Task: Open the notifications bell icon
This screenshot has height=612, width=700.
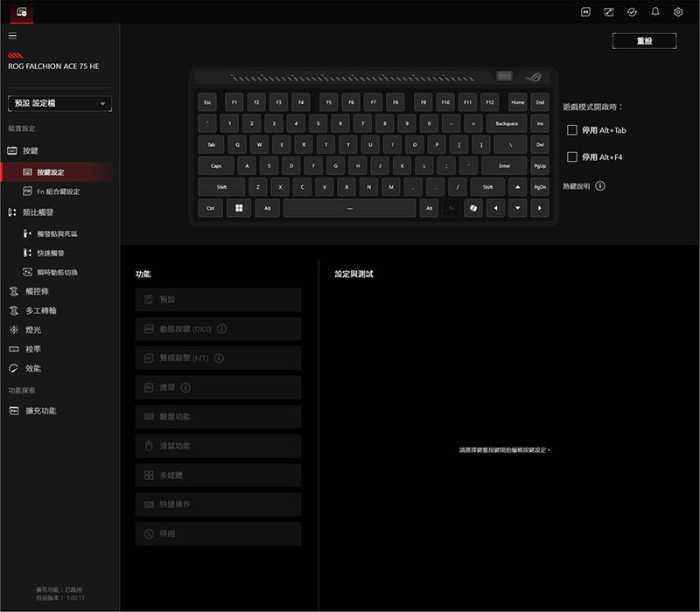Action: (x=655, y=12)
